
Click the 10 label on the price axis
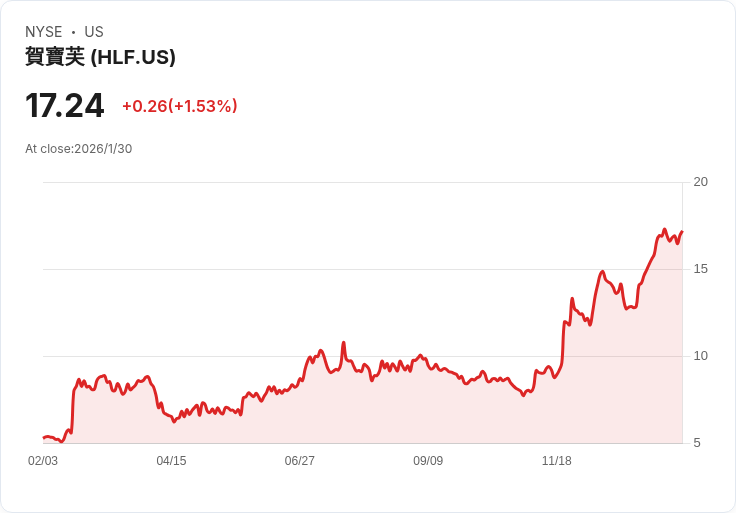tap(701, 356)
